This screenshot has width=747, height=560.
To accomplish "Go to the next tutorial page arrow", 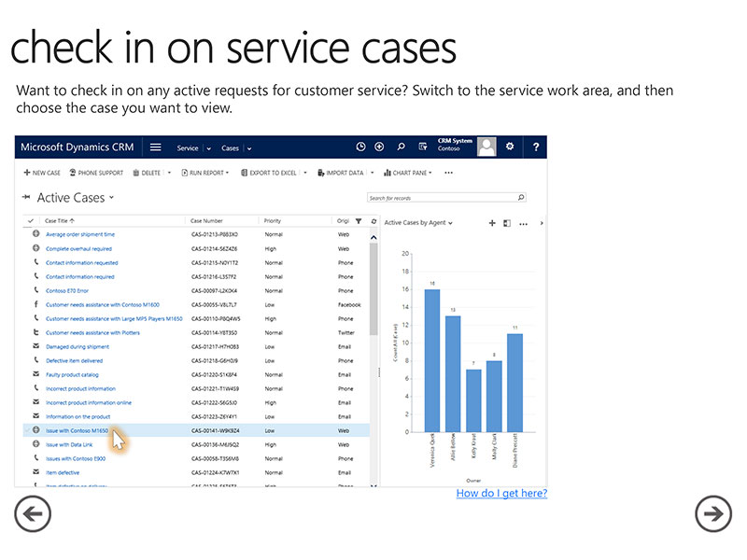I will pos(713,513).
